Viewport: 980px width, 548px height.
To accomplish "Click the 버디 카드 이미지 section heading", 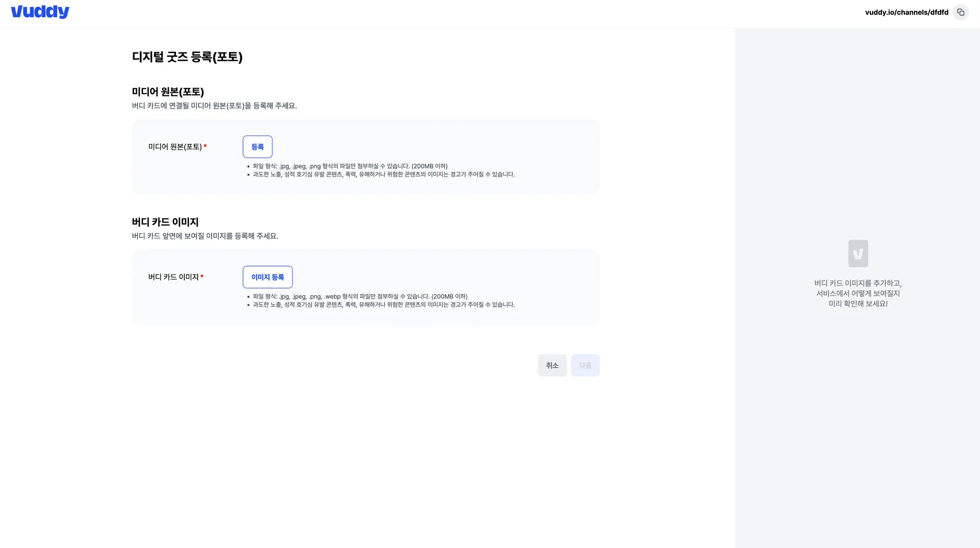I will (x=165, y=222).
